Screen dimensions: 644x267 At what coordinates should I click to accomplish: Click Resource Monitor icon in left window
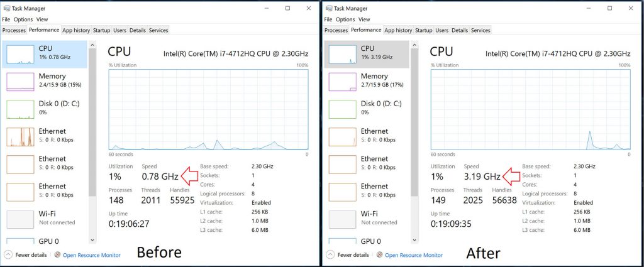point(57,254)
